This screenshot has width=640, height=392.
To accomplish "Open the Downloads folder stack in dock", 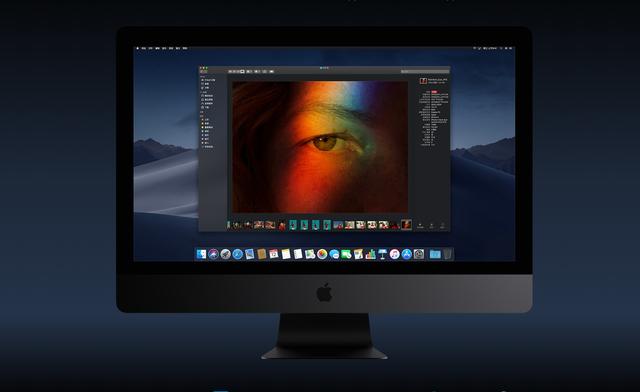I will [435, 254].
